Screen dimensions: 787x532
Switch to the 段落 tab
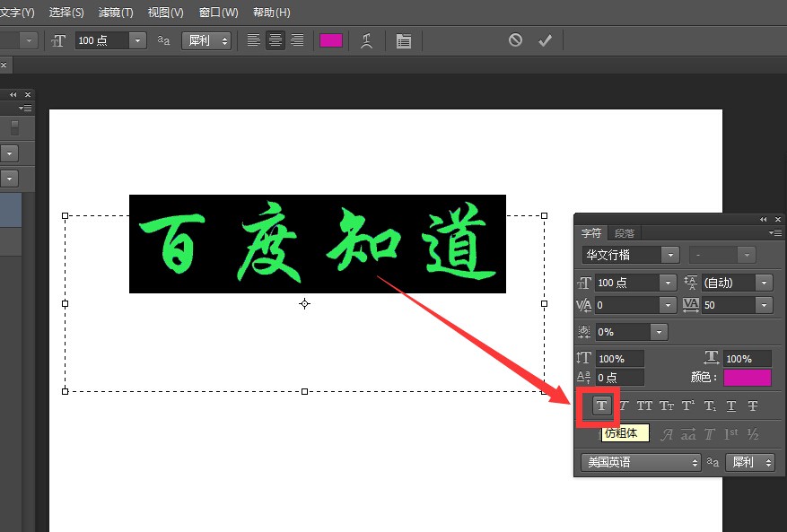625,233
